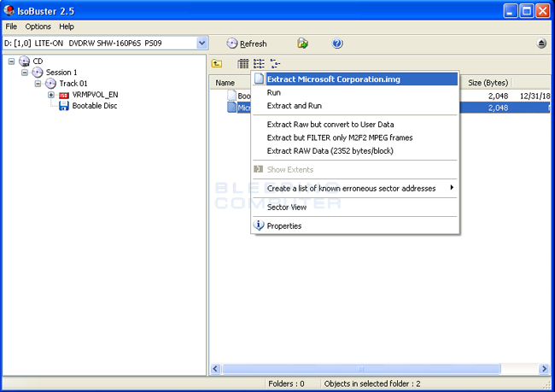Click the disc icon on Refresh button
Screen dimensions: 555x392
pos(232,44)
